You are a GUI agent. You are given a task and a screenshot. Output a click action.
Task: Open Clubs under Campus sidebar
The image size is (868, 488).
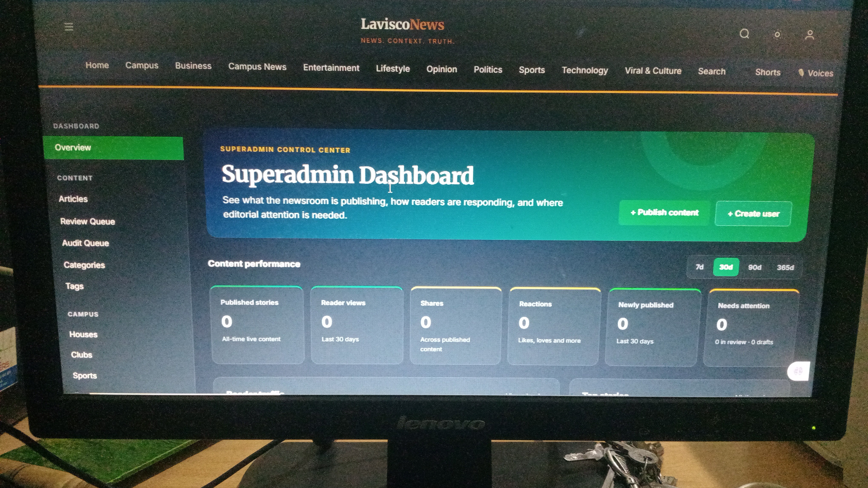81,355
